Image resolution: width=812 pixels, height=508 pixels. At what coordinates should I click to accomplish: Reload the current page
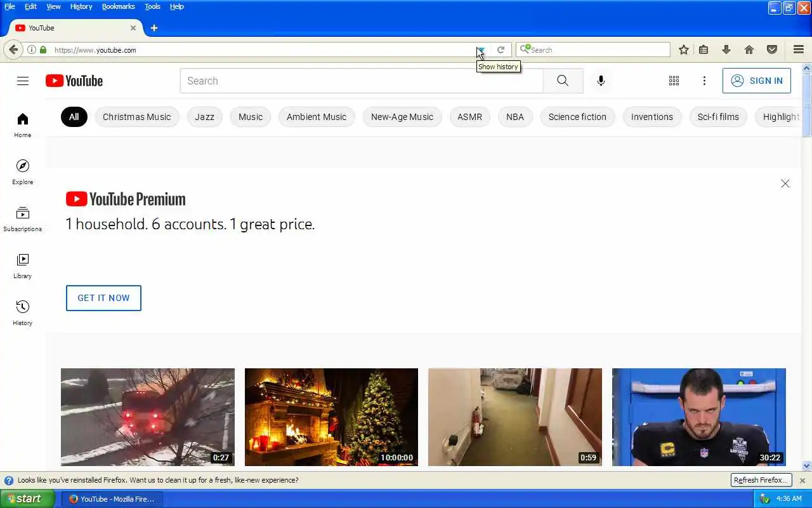[501, 50]
